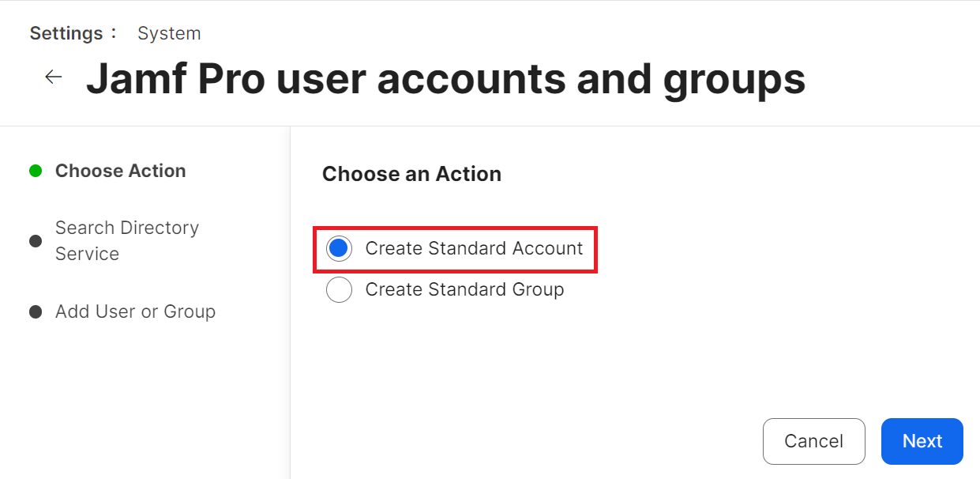Select the Create Standard Group radio button

(339, 290)
